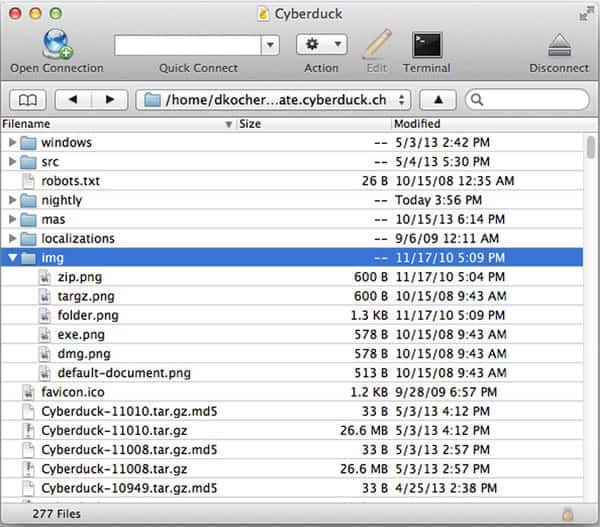Expand the localizations folder
This screenshot has height=527, width=600.
click(x=12, y=238)
